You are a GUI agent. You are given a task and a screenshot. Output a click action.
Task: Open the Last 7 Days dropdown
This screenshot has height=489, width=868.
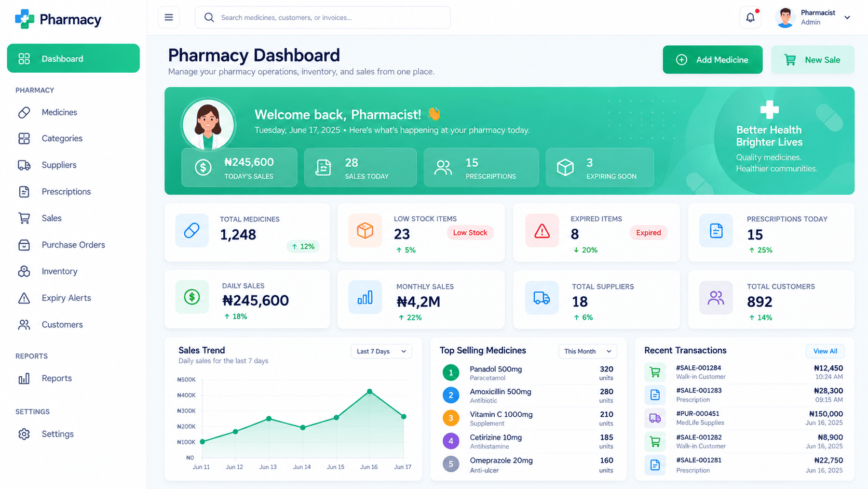(x=381, y=351)
